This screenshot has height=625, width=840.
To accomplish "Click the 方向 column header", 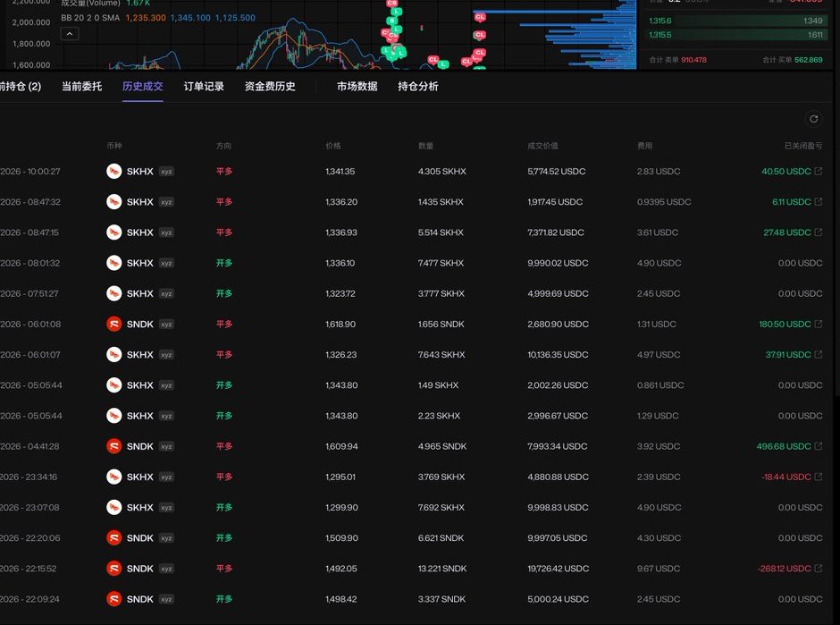I will tap(224, 145).
